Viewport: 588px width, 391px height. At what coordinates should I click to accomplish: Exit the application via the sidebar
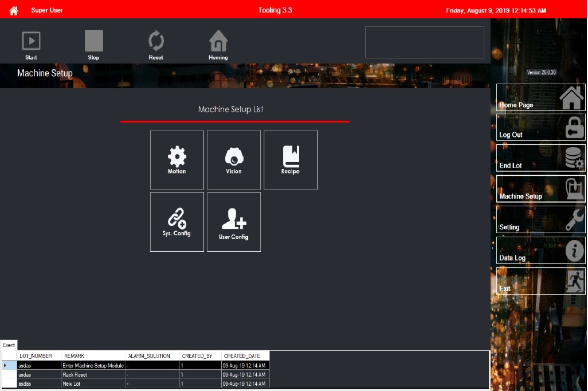pyautogui.click(x=539, y=282)
